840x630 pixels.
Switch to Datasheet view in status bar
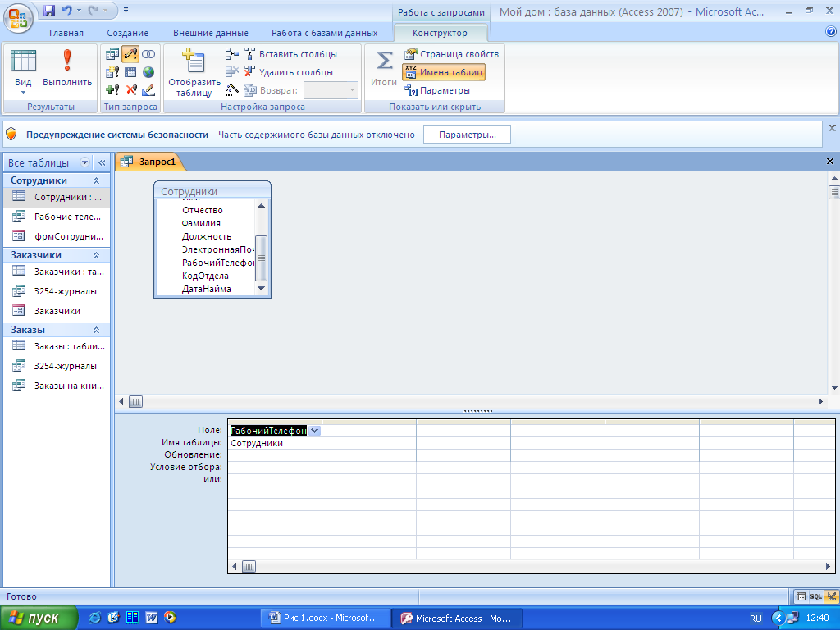tap(801, 596)
